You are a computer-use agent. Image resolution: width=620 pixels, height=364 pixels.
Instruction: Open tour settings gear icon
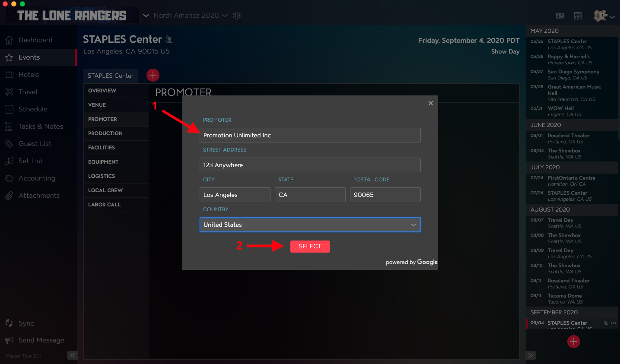pos(237,16)
